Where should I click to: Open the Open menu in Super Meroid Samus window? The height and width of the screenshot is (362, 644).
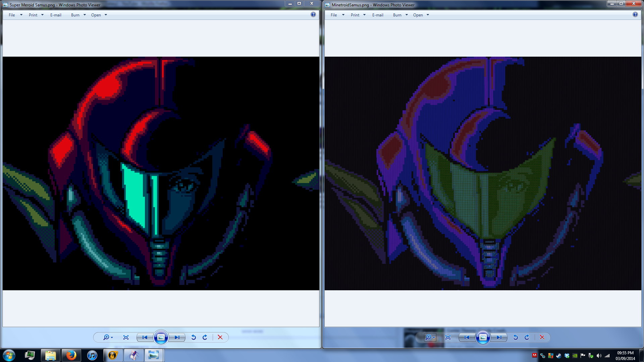coord(99,15)
